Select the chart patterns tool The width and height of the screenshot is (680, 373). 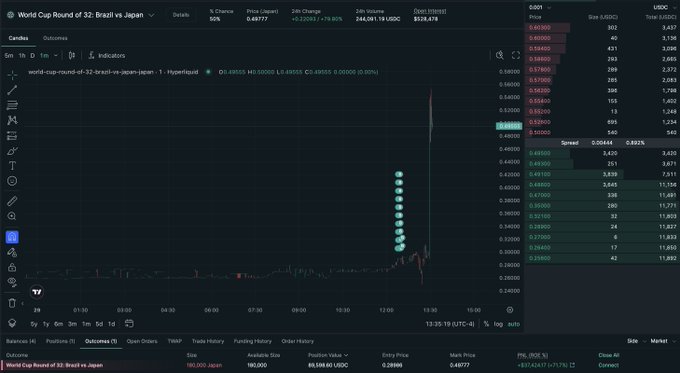pos(12,121)
